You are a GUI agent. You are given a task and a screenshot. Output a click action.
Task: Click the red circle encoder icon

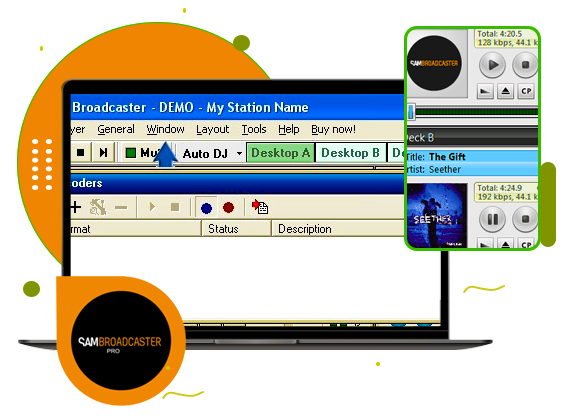[228, 208]
